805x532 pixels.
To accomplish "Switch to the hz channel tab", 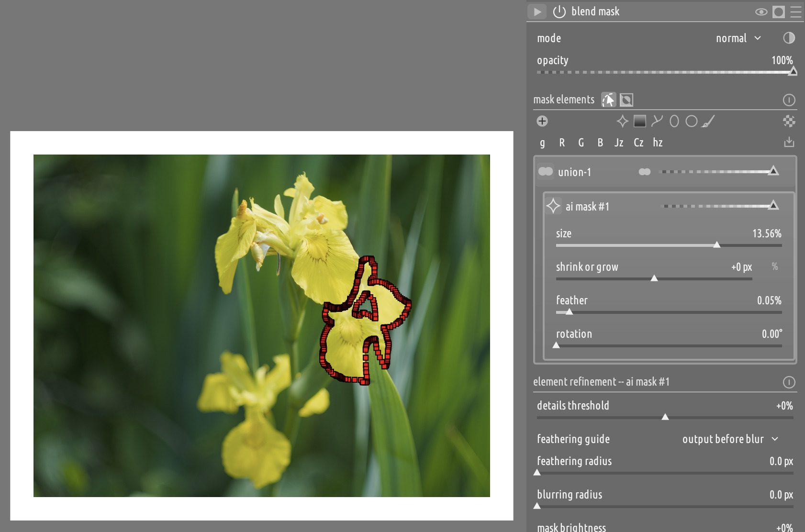I will (658, 143).
